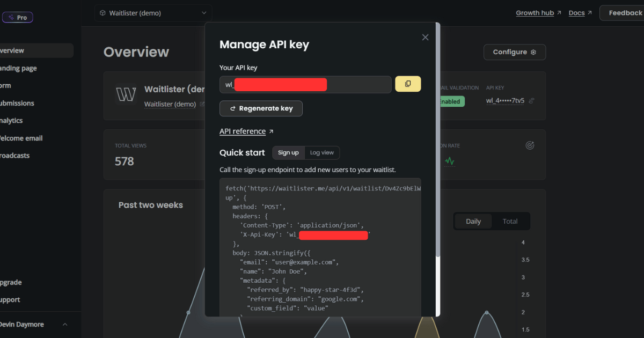644x338 pixels.
Task: Click the Regenerate key button
Action: point(261,108)
